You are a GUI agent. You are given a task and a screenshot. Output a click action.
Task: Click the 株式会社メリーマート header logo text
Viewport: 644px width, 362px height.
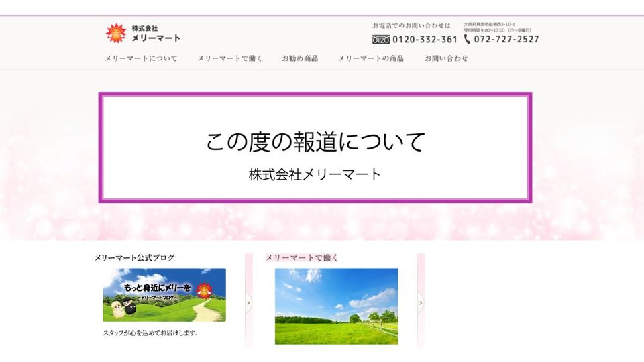pos(156,33)
